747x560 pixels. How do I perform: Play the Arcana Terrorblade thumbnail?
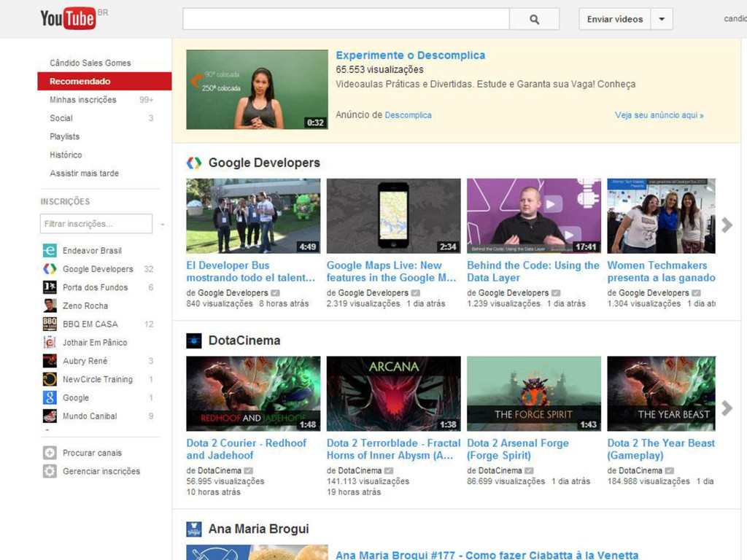(x=393, y=393)
